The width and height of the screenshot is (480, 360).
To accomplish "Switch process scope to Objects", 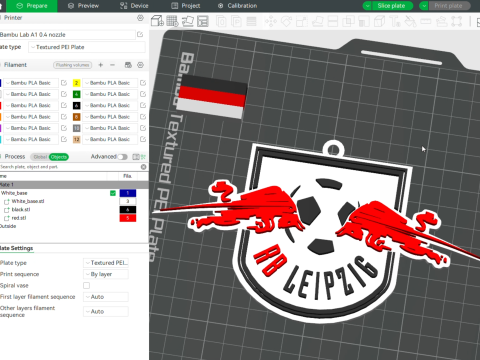I will [x=59, y=157].
